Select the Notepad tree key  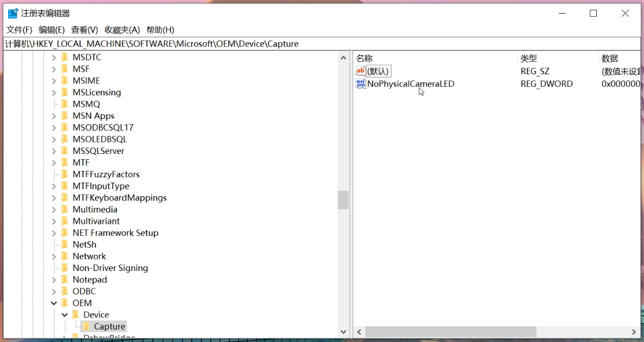click(89, 280)
